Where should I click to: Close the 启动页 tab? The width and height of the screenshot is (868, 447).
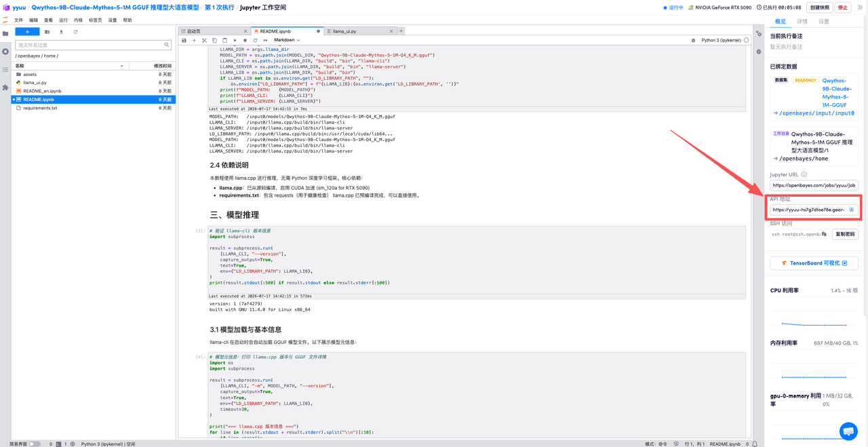point(245,31)
